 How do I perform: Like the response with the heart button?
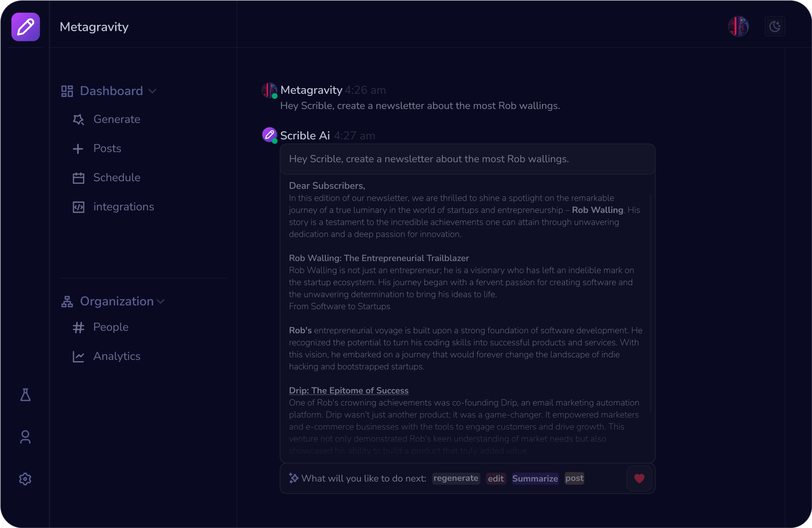coord(640,478)
